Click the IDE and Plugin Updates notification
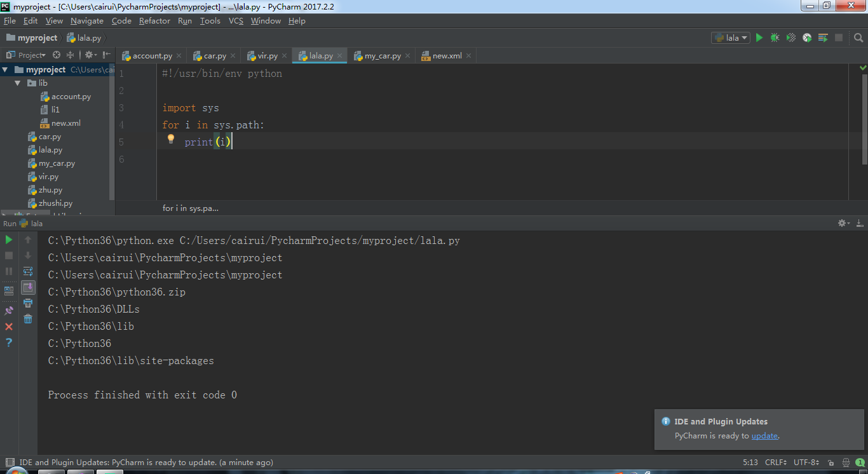 pyautogui.click(x=760, y=429)
